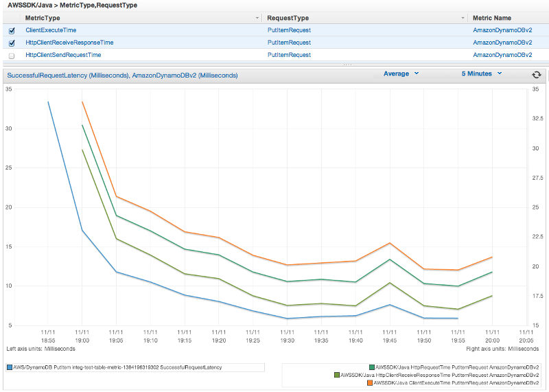Open the Average statistic dropdown
549x392 pixels.
click(x=396, y=73)
